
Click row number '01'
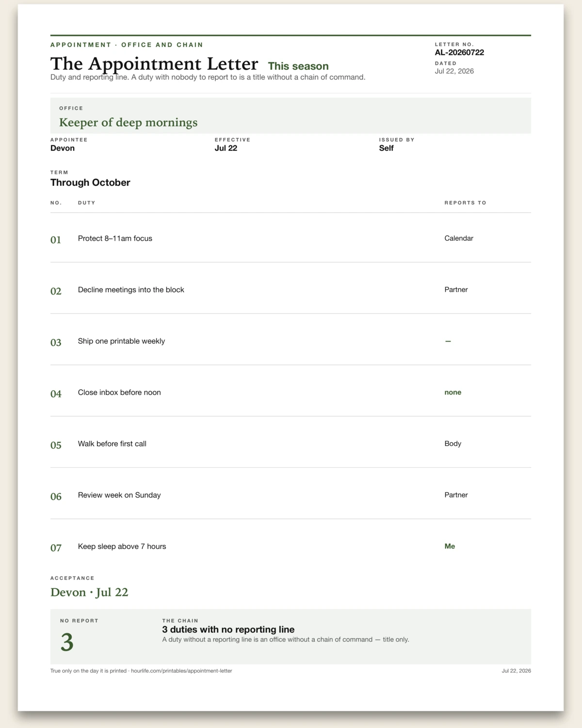[x=56, y=240]
